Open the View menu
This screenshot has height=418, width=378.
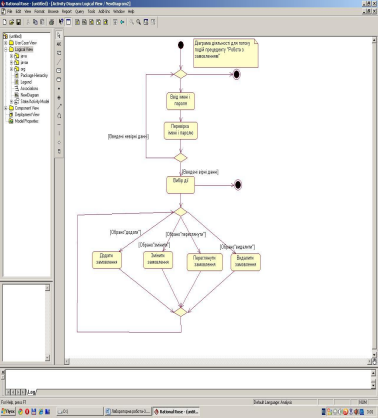tap(27, 11)
